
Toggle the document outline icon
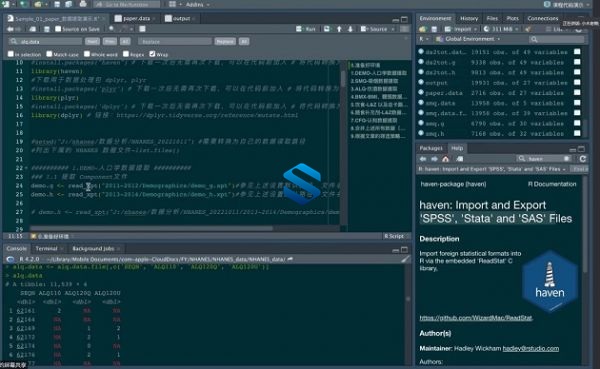coord(404,29)
